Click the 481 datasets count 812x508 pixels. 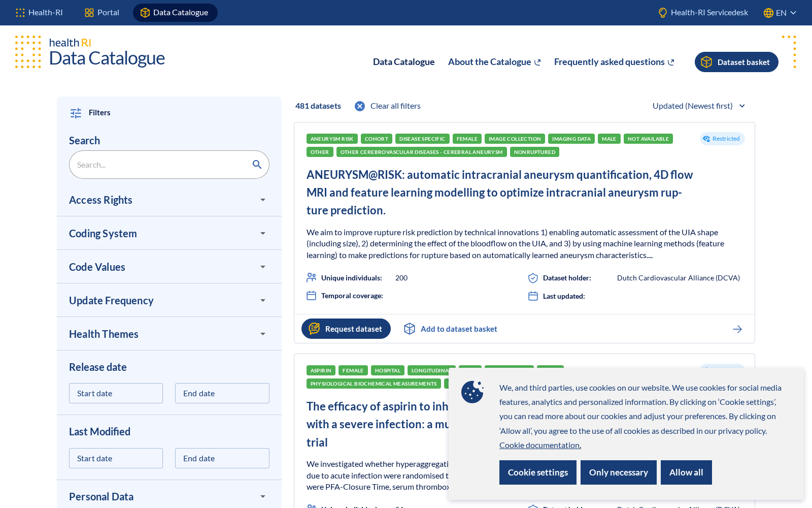318,106
